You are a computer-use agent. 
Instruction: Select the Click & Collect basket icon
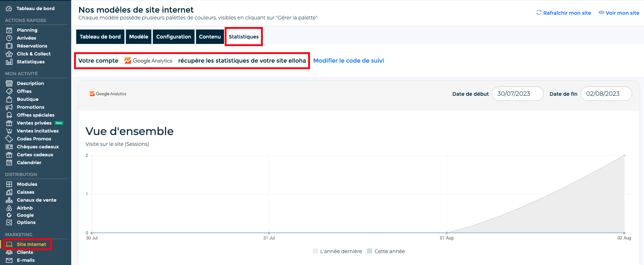click(9, 54)
